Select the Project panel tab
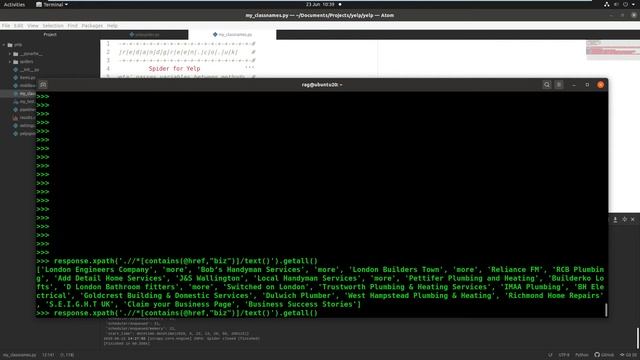 click(x=50, y=35)
